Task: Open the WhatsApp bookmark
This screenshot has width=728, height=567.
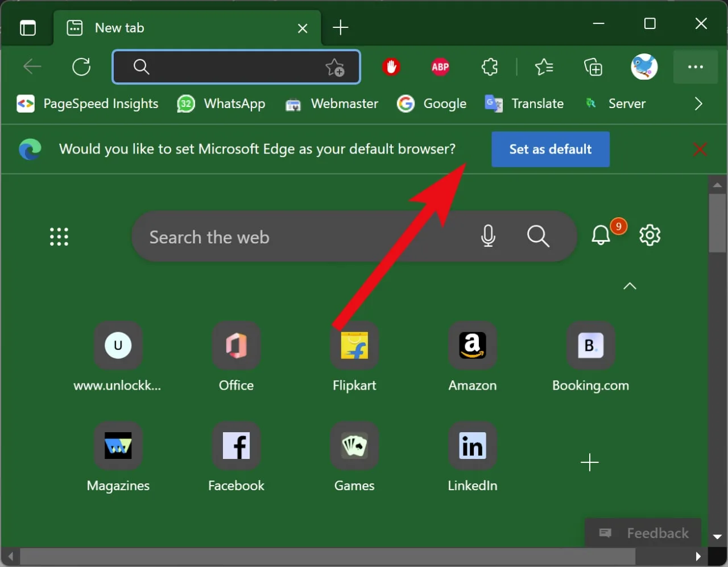Action: pyautogui.click(x=221, y=104)
